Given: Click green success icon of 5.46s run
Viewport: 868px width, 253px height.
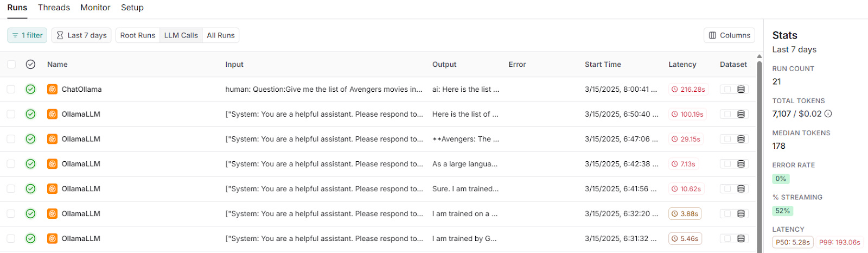Looking at the screenshot, I should click(30, 238).
